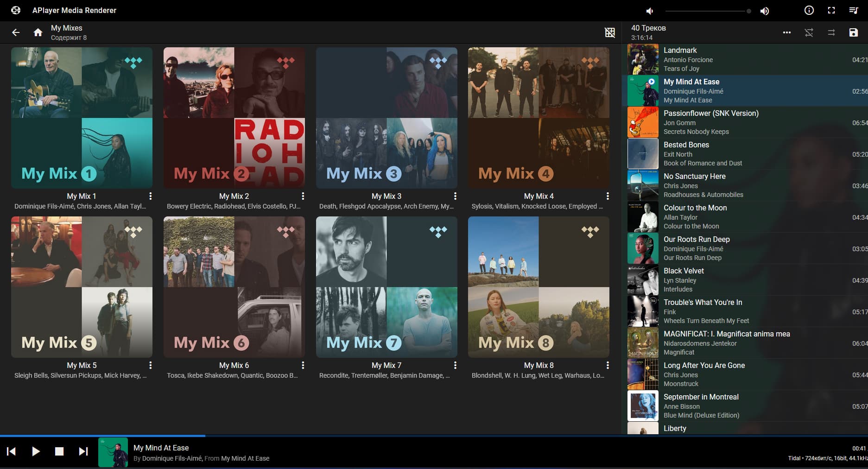Open the home icon
868x469 pixels.
pyautogui.click(x=38, y=32)
